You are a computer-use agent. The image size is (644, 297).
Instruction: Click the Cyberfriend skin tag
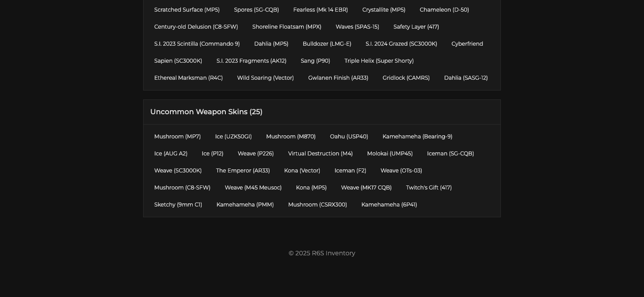coord(467,44)
